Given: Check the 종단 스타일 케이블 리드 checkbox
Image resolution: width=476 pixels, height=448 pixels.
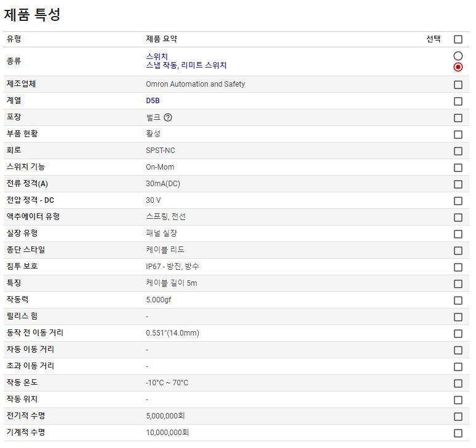Looking at the screenshot, I should [458, 251].
